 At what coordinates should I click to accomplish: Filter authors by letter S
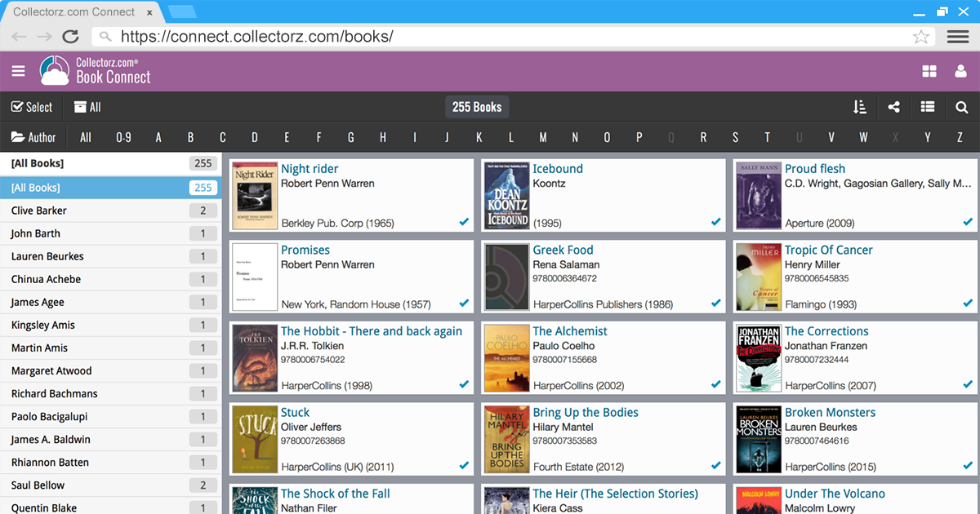pos(735,137)
